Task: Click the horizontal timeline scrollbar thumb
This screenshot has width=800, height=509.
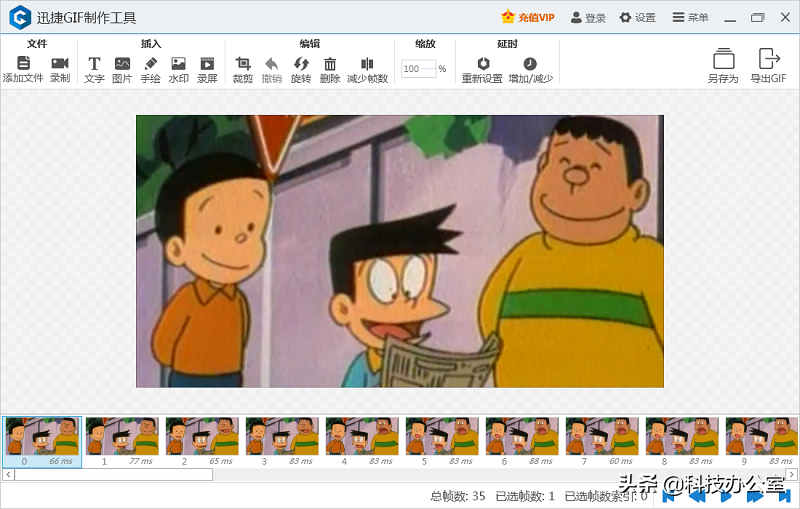Action: pyautogui.click(x=114, y=474)
